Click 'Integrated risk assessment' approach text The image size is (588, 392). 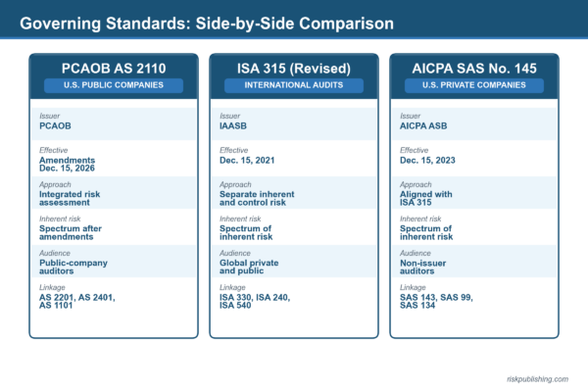point(70,198)
